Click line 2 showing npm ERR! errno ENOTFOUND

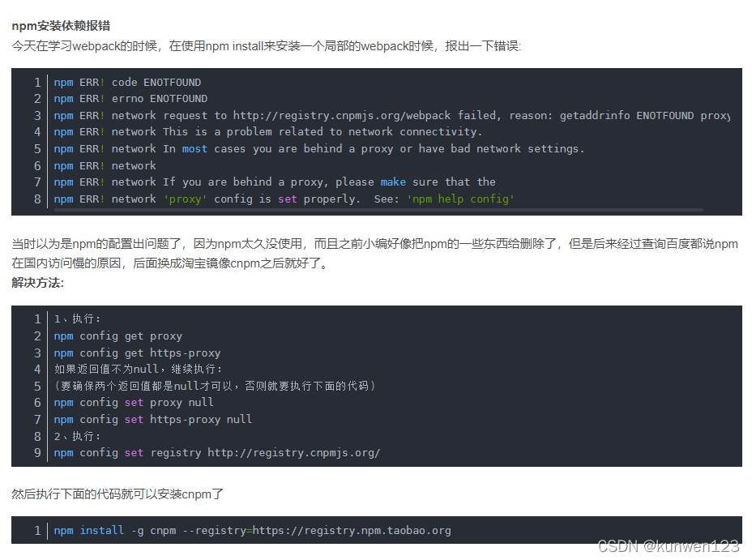coord(130,98)
